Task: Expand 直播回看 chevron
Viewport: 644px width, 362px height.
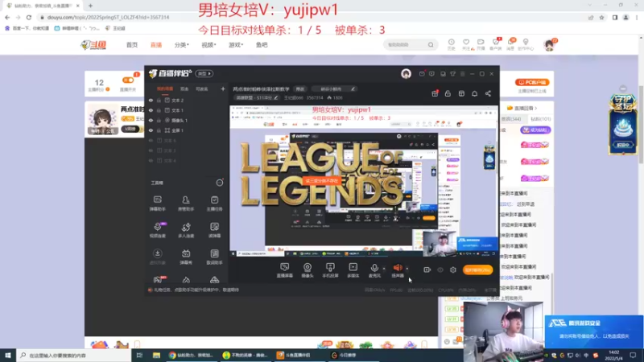Action: [535, 109]
